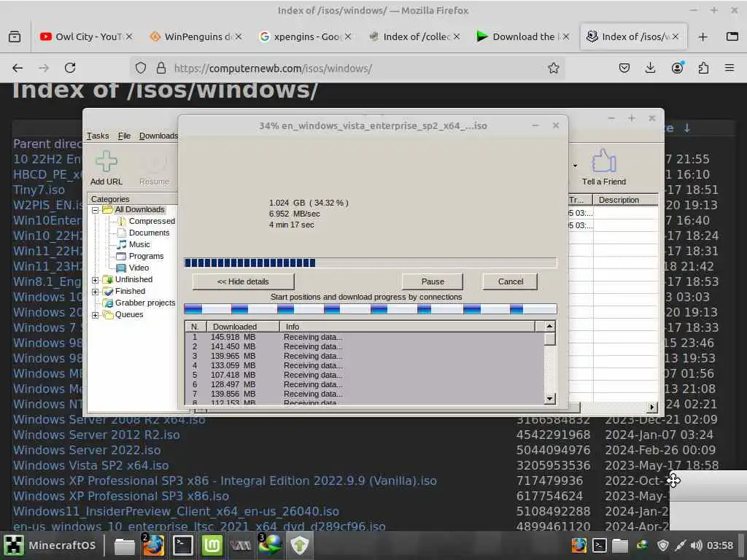
Task: Go back with the Firefox back arrow
Action: pyautogui.click(x=18, y=68)
